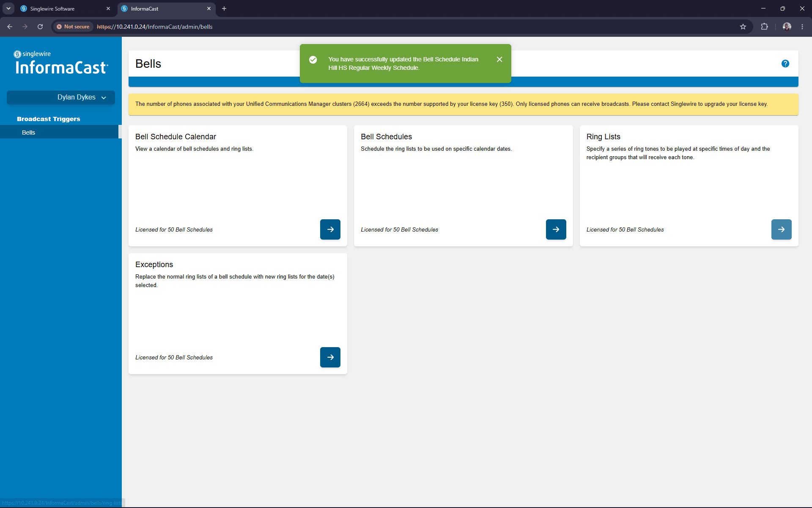Reload the InformaCast page
Screen dimensions: 812x508
40,27
